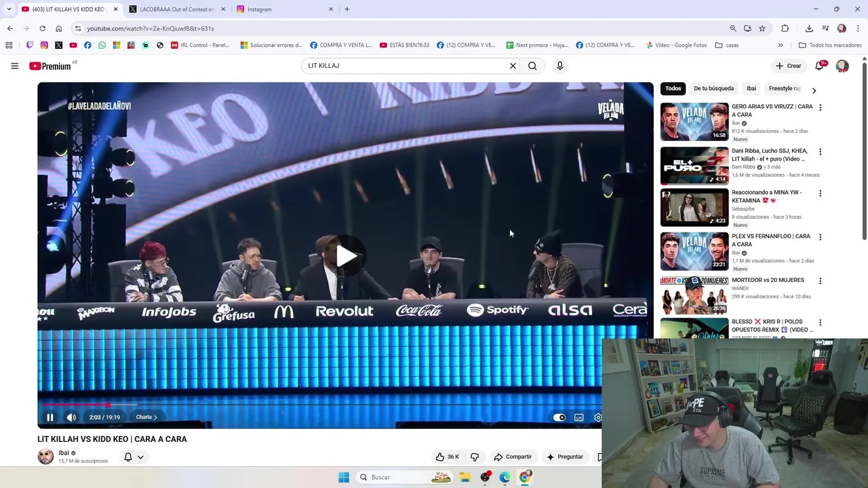Open the tab search dropdown arrow

point(9,9)
